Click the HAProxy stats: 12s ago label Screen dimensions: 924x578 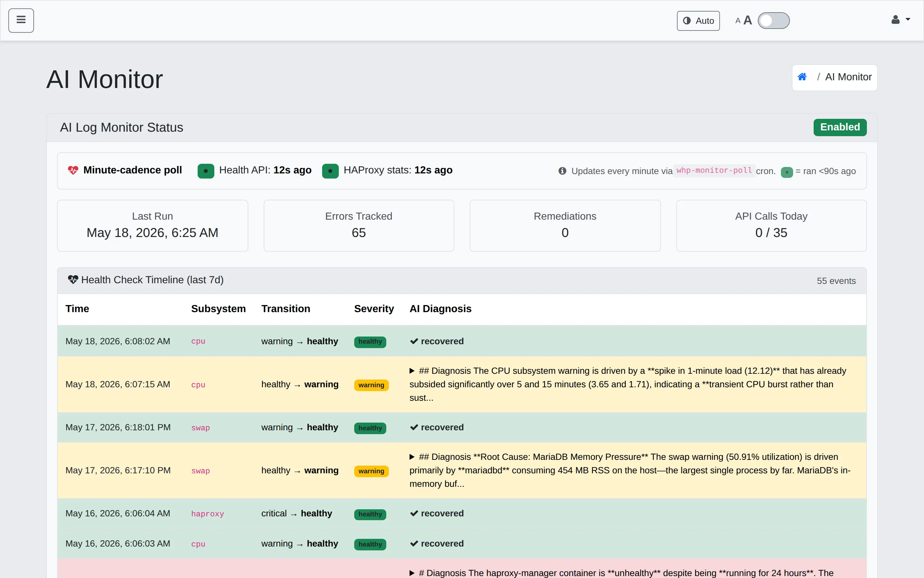coord(398,170)
